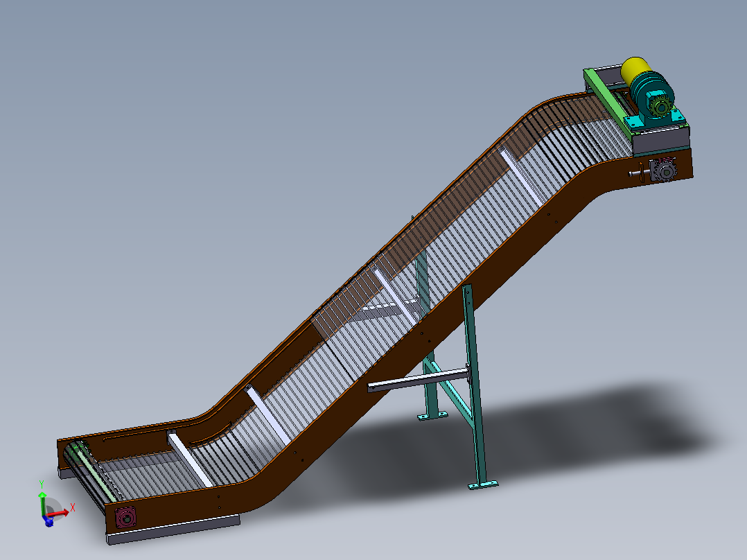Click the blue Z axis of the orientation triad
The height and width of the screenshot is (560, 747).
click(48, 521)
